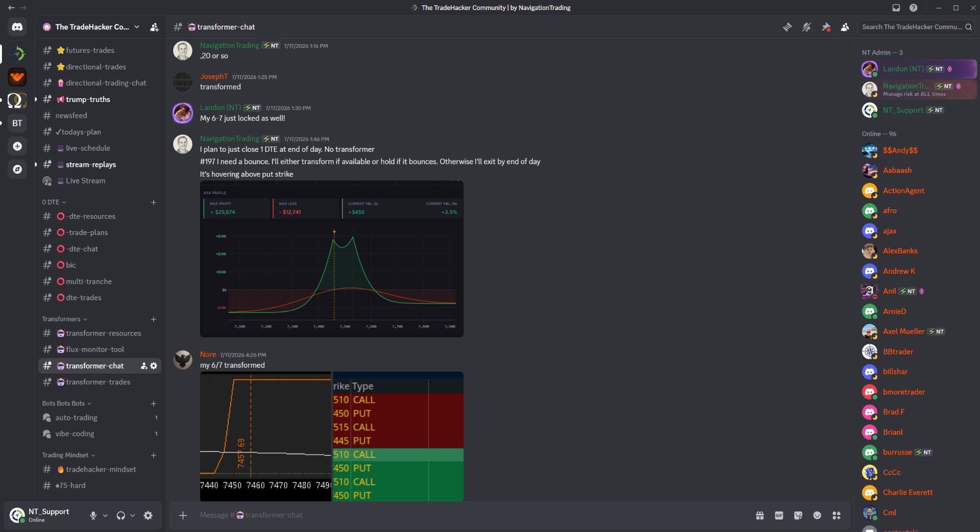This screenshot has height=532, width=980.
Task: Open user settings gear icon
Action: [148, 515]
